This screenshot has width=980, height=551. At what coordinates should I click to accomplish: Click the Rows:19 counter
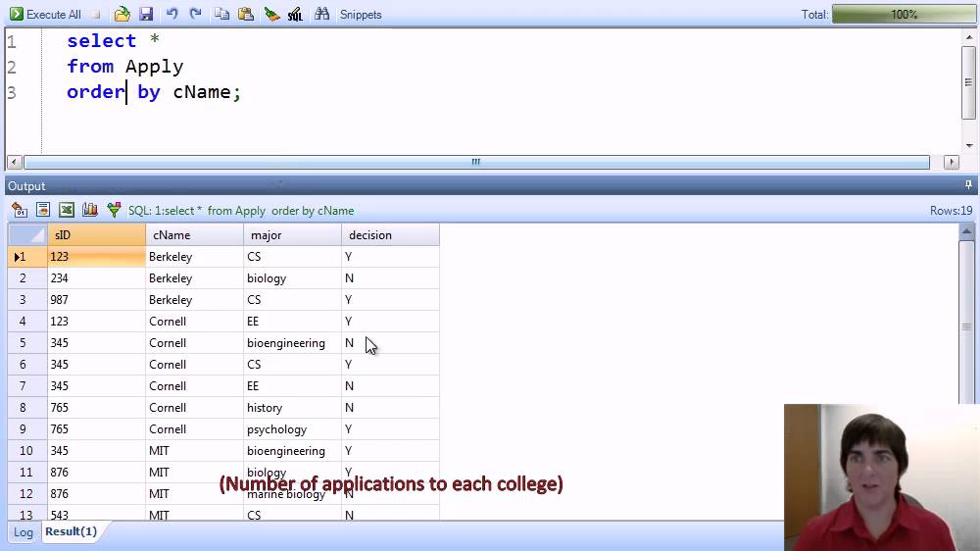pyautogui.click(x=951, y=211)
